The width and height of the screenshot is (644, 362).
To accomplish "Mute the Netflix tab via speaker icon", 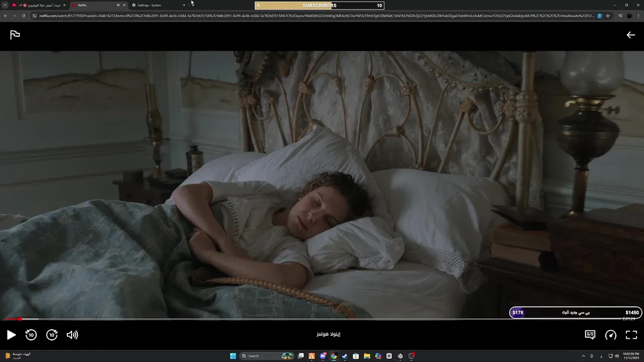I will 118,5.
